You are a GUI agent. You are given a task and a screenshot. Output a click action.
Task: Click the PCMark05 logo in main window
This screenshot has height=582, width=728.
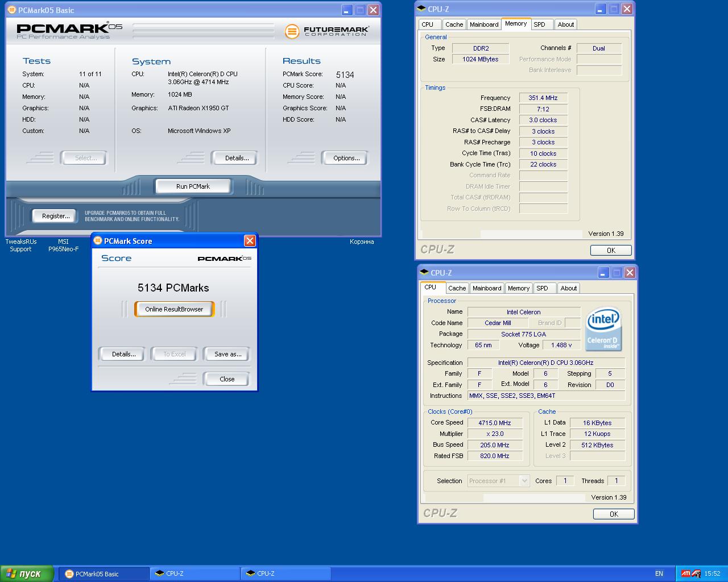(x=69, y=31)
